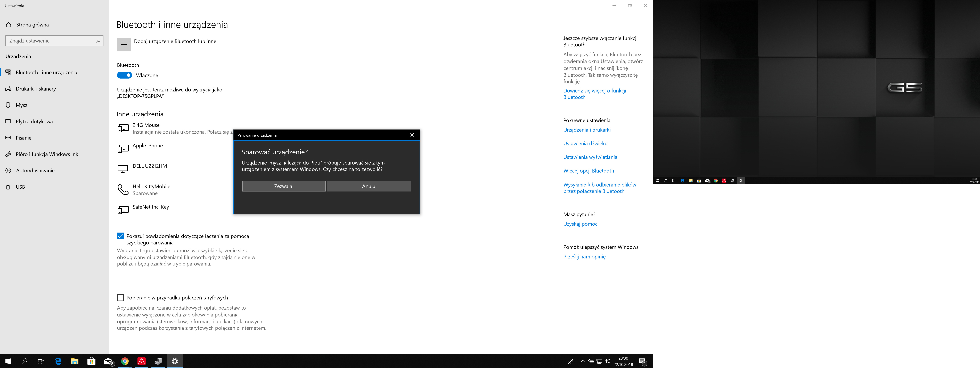The width and height of the screenshot is (980, 368).
Task: Select the Apple iPhone device icon
Action: (123, 149)
